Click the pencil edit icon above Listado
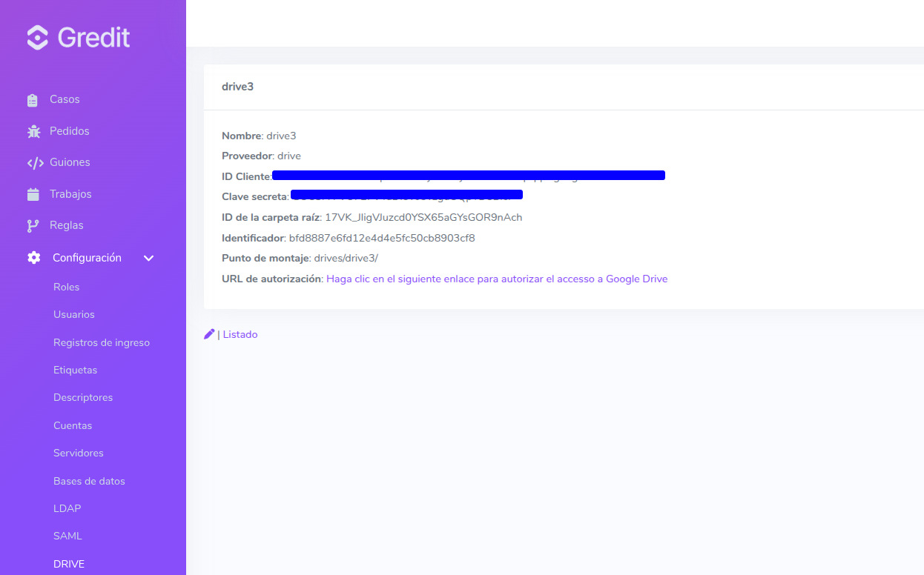The image size is (924, 575). 209,334
